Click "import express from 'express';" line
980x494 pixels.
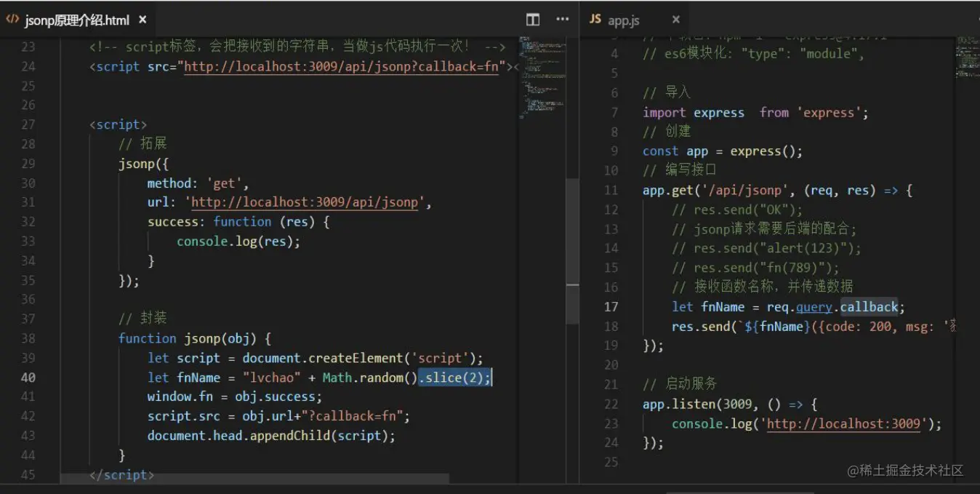pos(755,112)
